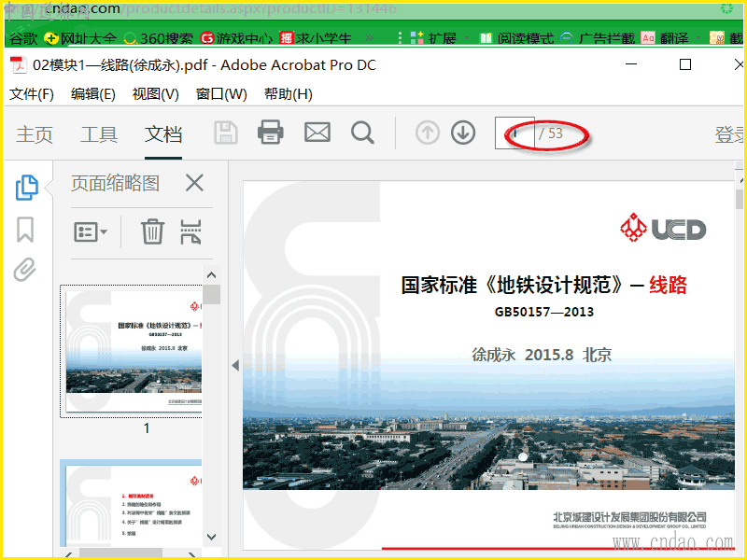The width and height of the screenshot is (747, 560).
Task: Click the UCD logo on the page
Action: tap(663, 228)
